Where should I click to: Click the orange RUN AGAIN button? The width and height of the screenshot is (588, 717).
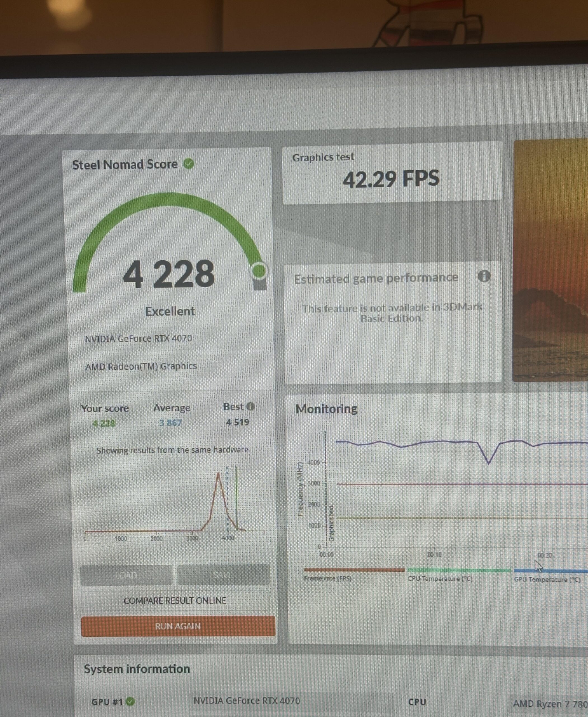[178, 626]
